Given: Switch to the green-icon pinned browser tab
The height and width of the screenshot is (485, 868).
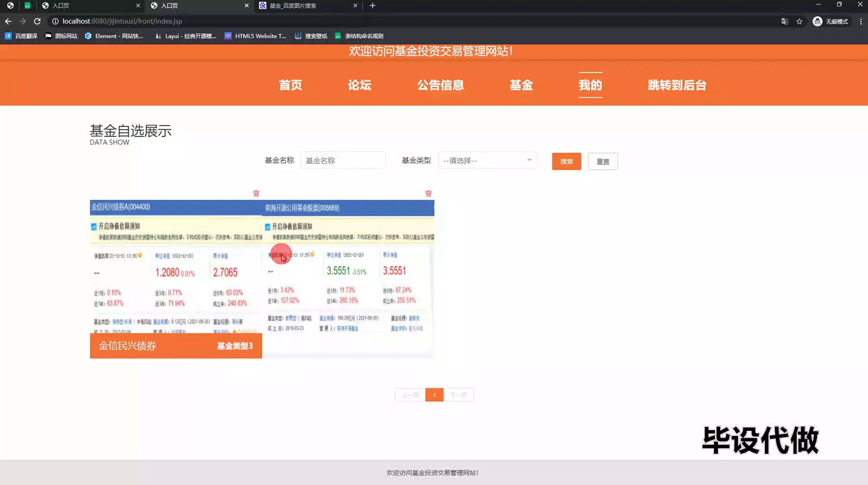Looking at the screenshot, I should (x=28, y=5).
